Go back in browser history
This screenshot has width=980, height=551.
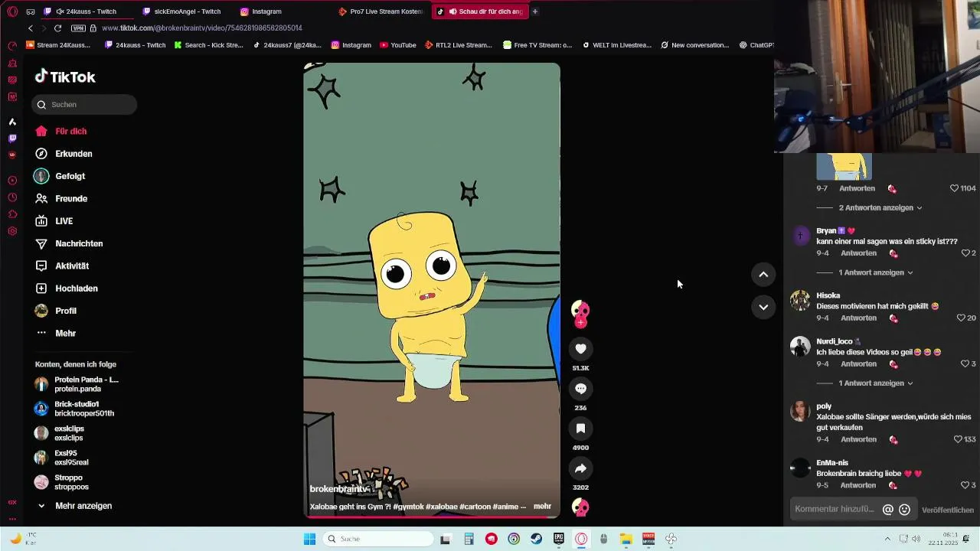[x=31, y=28]
